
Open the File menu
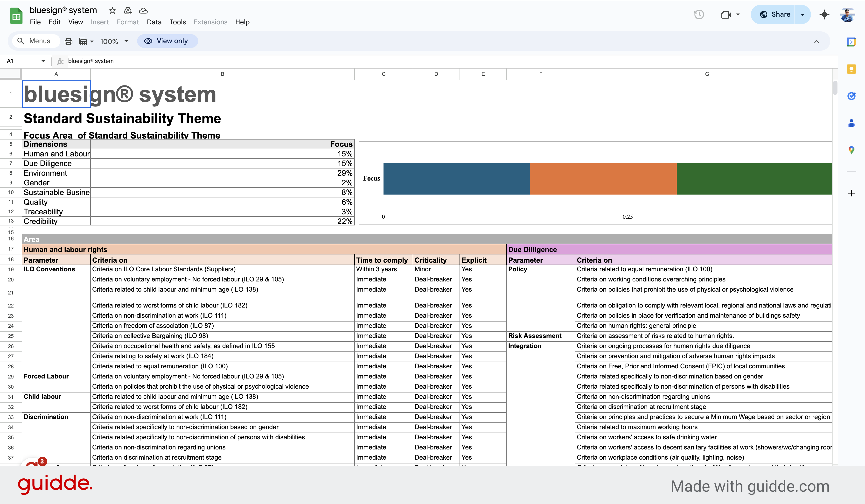point(35,22)
